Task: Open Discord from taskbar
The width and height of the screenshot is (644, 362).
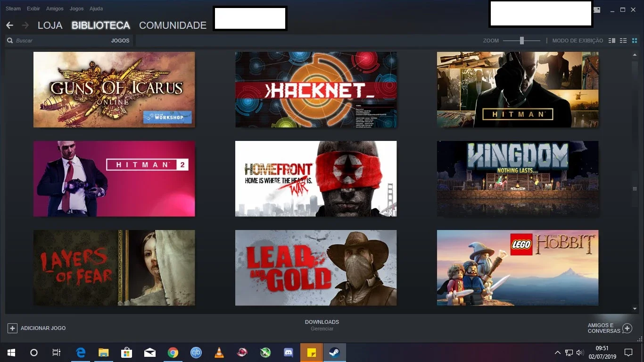Action: pos(289,352)
